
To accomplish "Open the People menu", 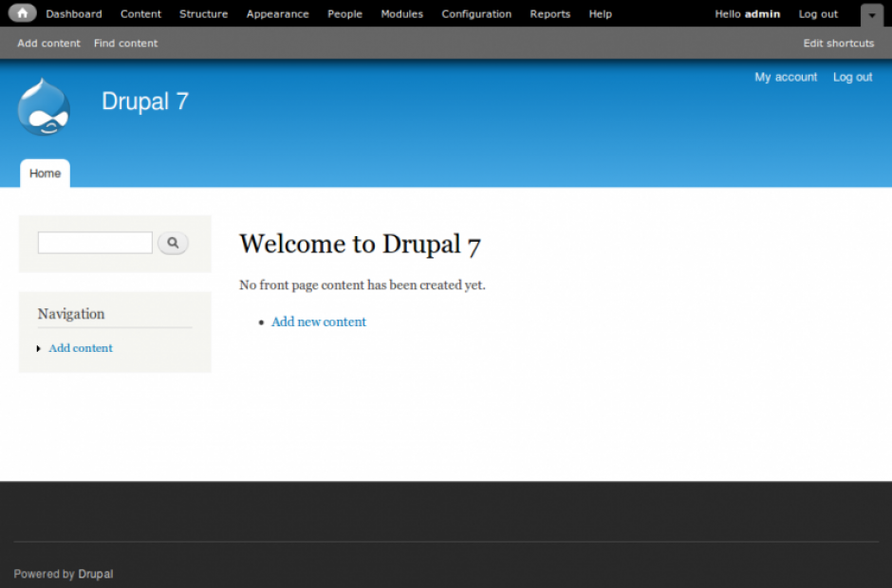I will pyautogui.click(x=344, y=13).
